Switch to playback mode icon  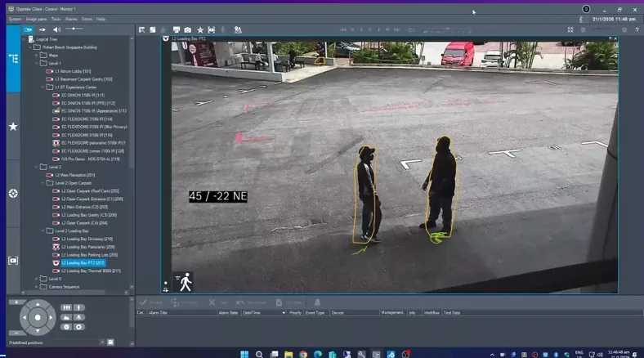click(x=42, y=29)
